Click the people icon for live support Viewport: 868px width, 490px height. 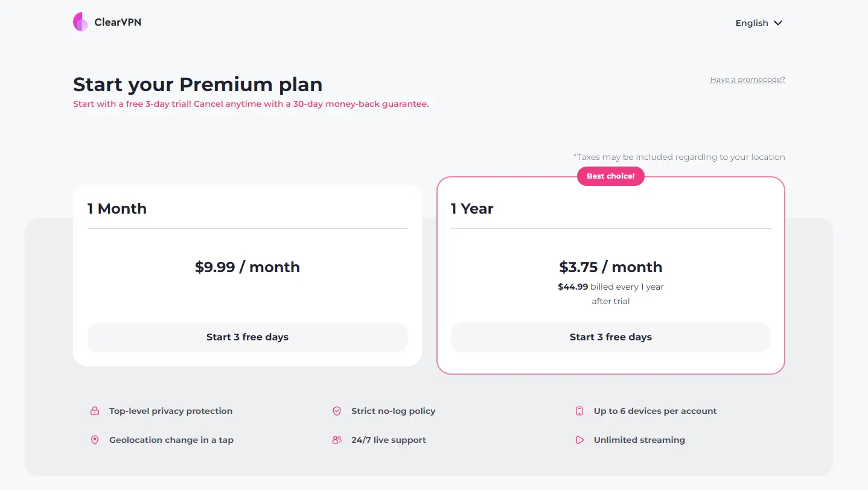337,440
